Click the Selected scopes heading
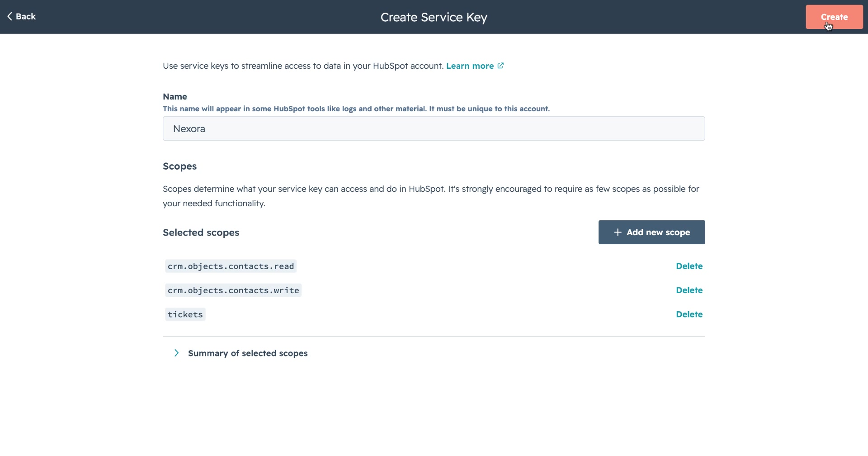Image resolution: width=868 pixels, height=456 pixels. [201, 233]
